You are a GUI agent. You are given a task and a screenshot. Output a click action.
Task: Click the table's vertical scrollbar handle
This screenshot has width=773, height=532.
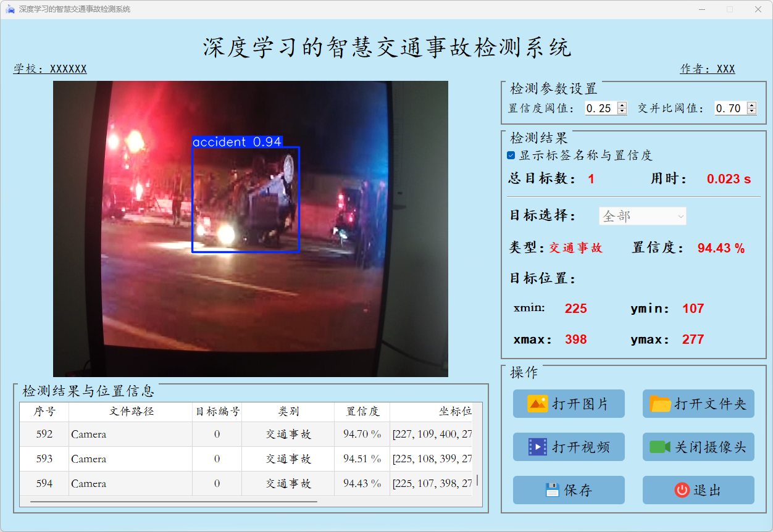(x=477, y=480)
